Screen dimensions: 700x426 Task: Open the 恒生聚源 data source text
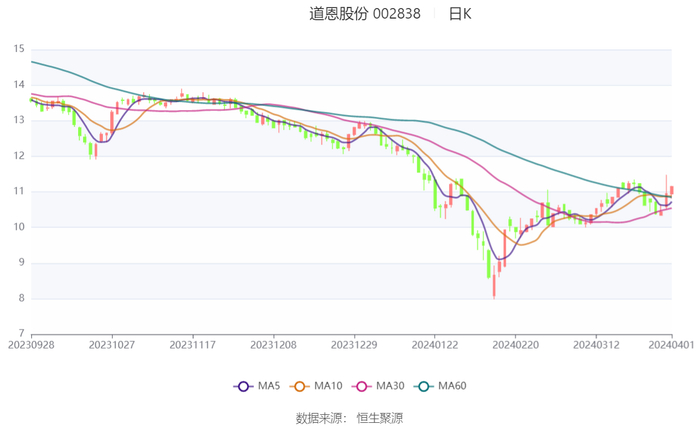pos(380,416)
